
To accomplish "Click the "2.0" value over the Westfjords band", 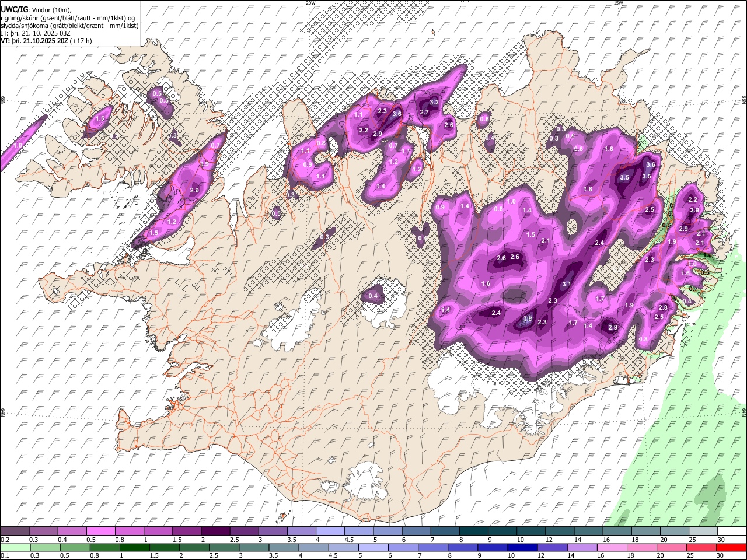I will [x=194, y=190].
